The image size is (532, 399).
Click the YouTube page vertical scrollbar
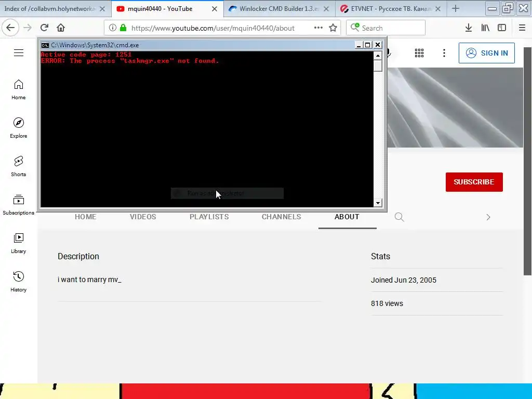point(527,161)
